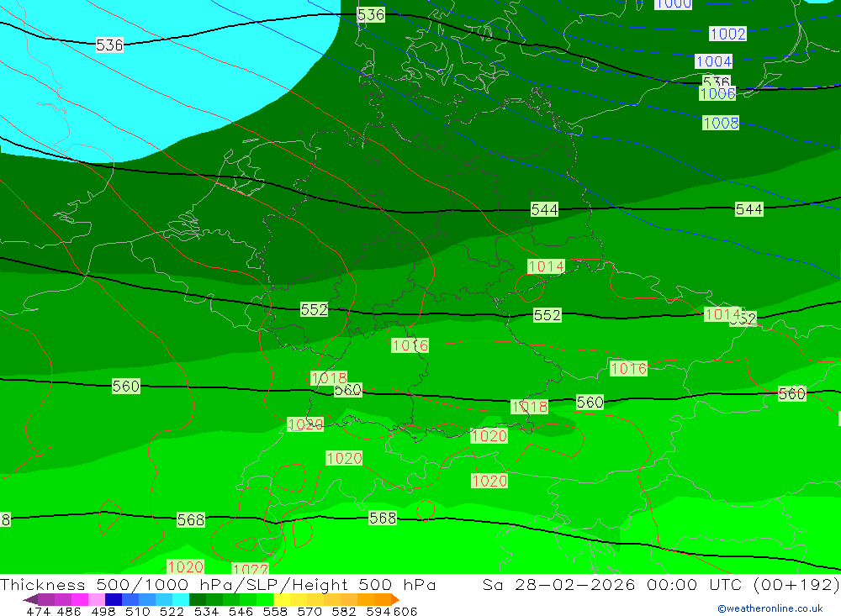The image size is (841, 616).
Task: Click the leftmost 560 height label
Action: click(126, 386)
